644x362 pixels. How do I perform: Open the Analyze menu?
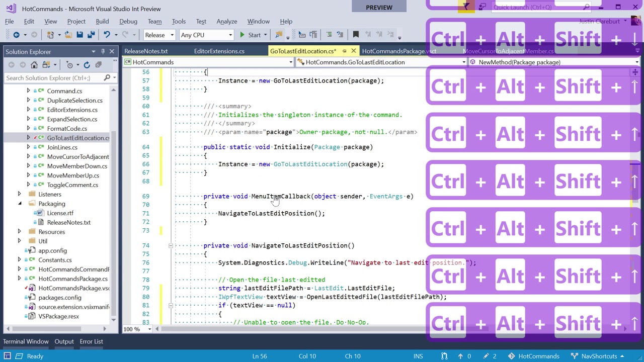tap(227, 21)
